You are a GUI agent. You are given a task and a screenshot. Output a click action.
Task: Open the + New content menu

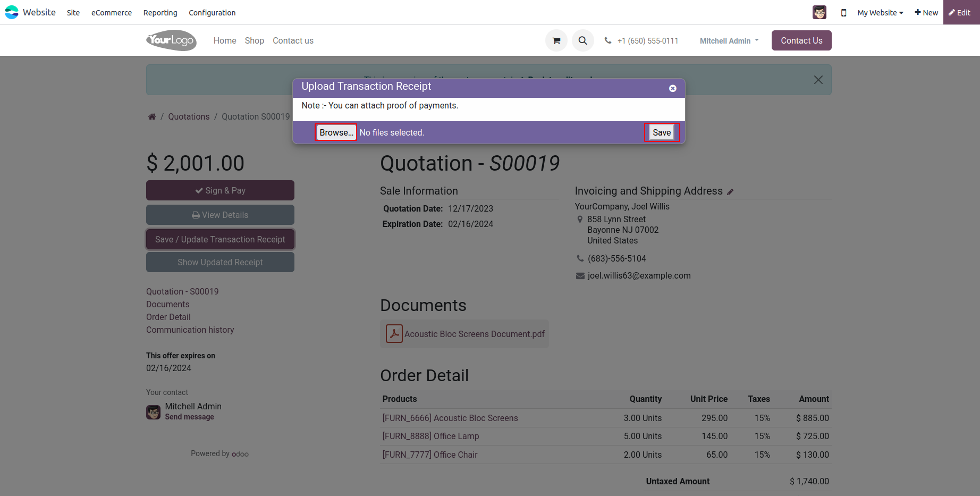(x=926, y=13)
